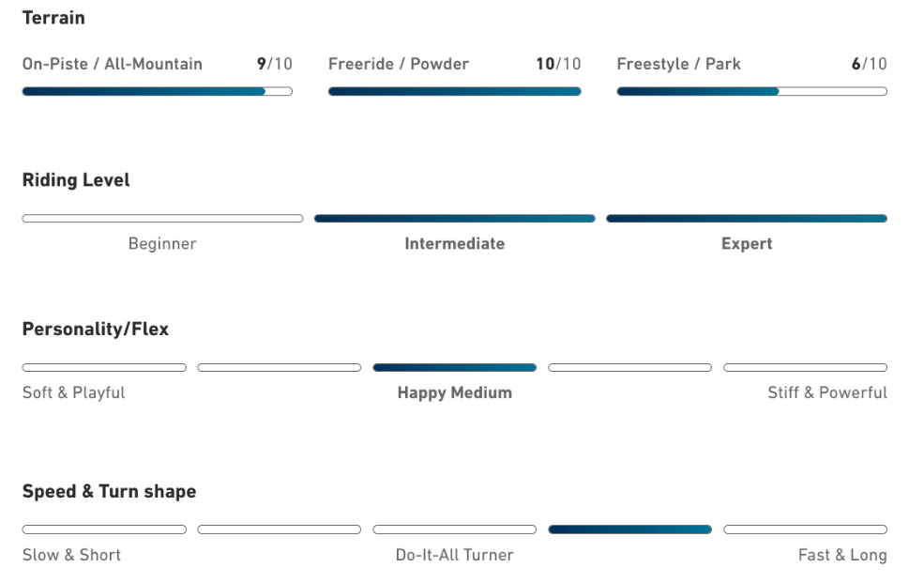Click the flex segment above "Soft & Playful"

coord(104,368)
